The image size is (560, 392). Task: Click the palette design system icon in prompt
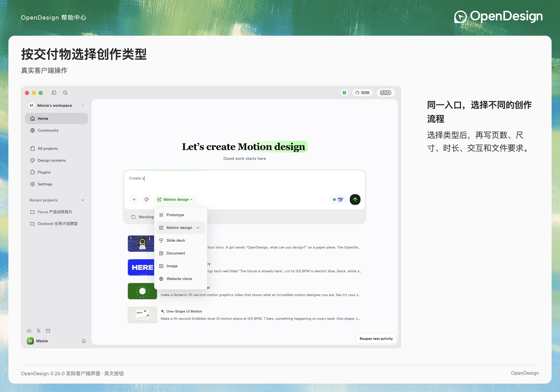[147, 199]
